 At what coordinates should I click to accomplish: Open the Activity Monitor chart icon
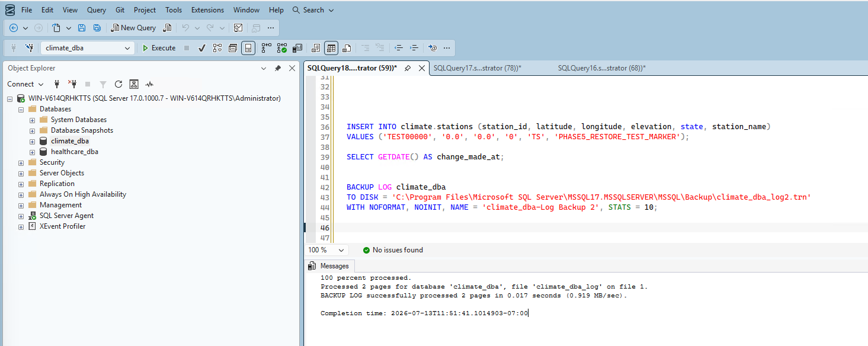238,28
